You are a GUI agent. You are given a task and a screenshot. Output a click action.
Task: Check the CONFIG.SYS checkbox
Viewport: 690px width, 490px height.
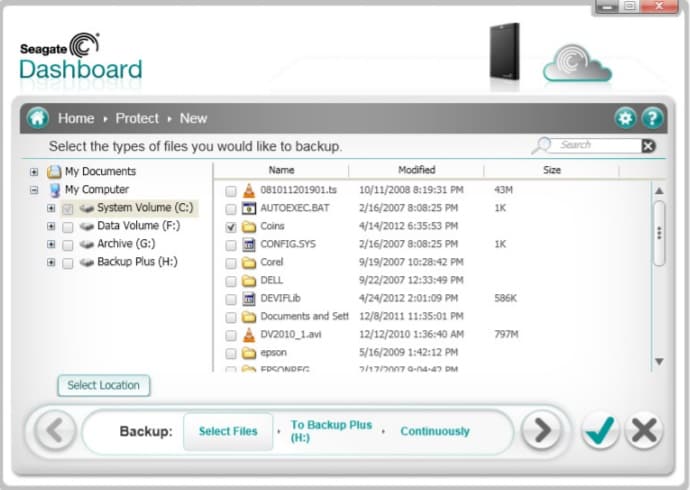pyautogui.click(x=231, y=245)
